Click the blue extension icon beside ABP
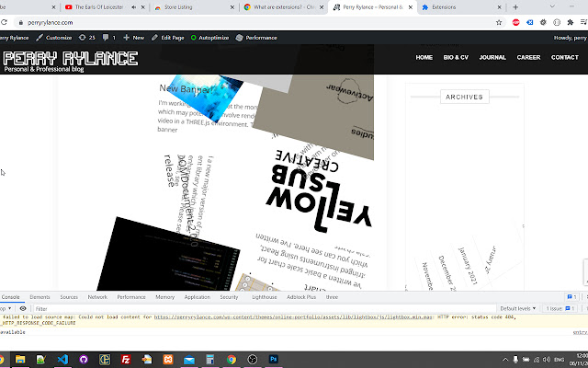Viewport: 588px width, 368px height. (529, 22)
